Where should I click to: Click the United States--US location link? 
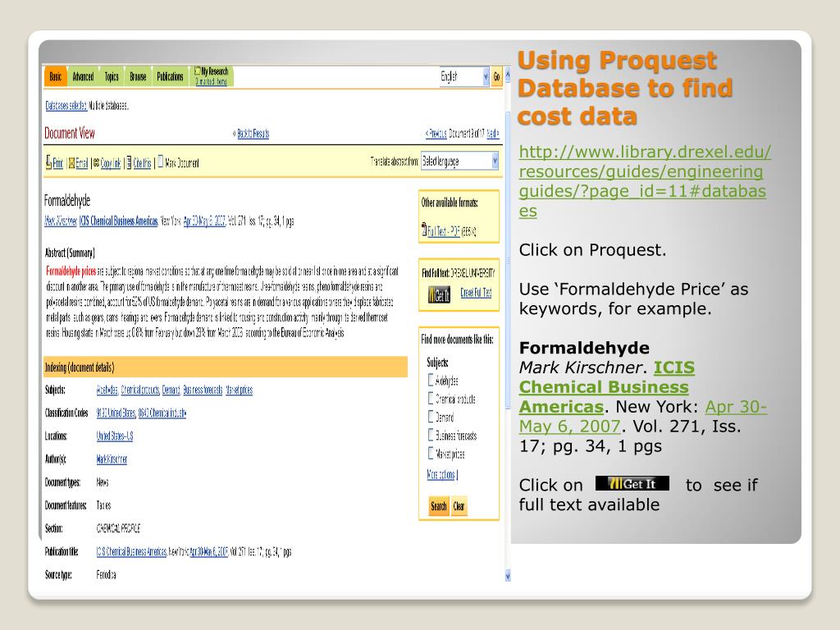115,436
